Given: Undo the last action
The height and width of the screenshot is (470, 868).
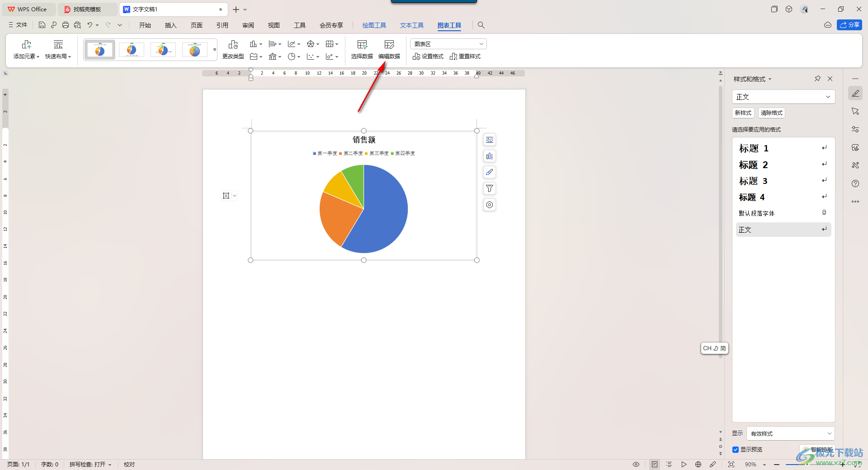Looking at the screenshot, I should click(90, 25).
